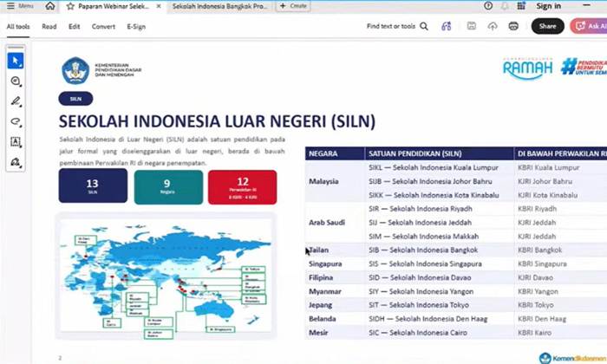Open the Read menu
The width and height of the screenshot is (607, 364).
point(49,26)
